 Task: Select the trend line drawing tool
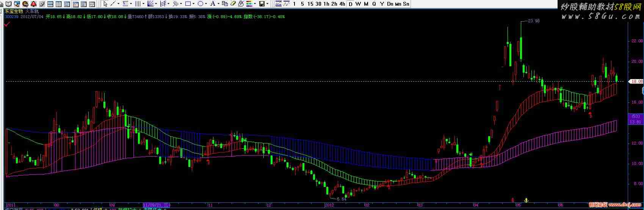pyautogui.click(x=113, y=4)
